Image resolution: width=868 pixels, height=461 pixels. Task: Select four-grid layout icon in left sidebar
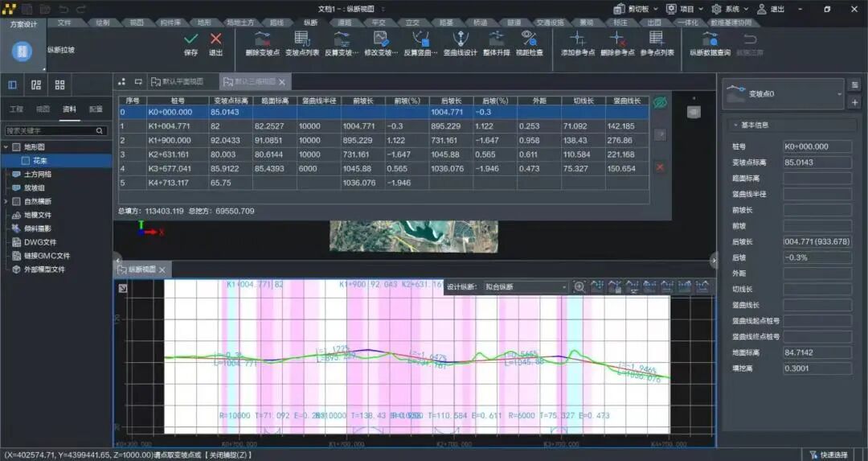(59, 84)
